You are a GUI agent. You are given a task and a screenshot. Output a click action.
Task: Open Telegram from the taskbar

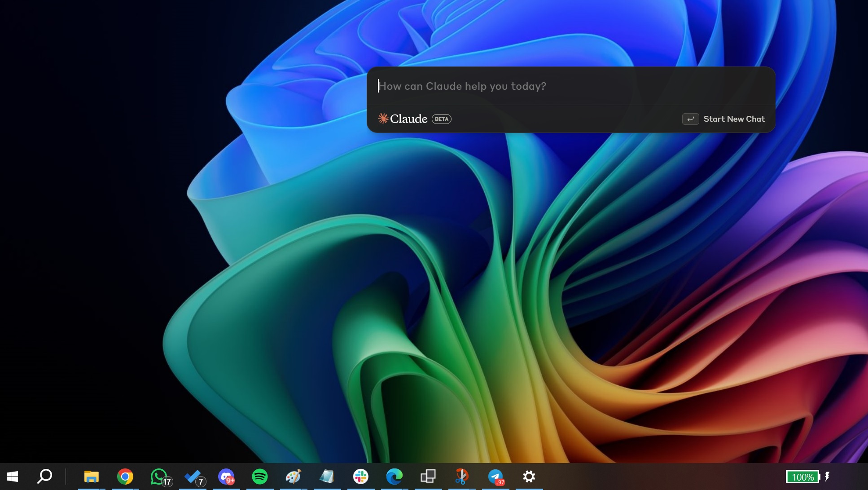(496, 477)
